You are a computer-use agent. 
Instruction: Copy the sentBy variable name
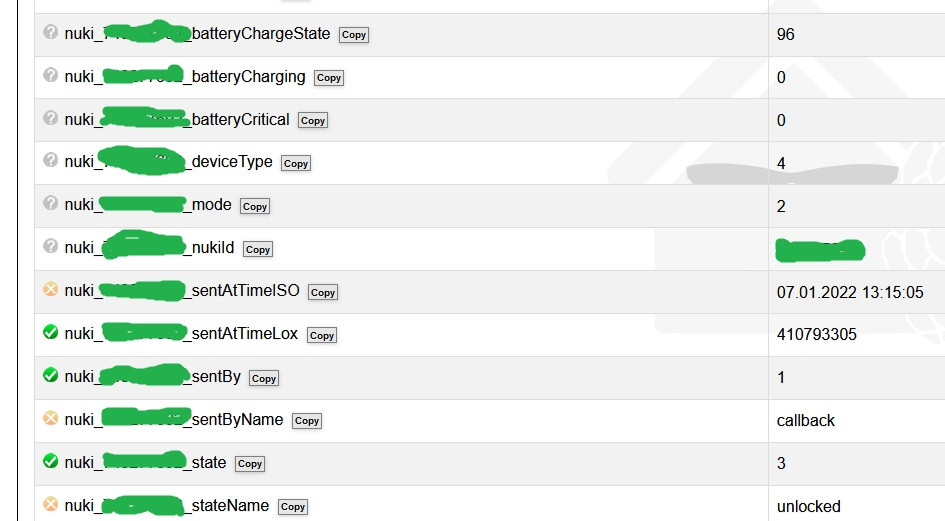tap(264, 378)
